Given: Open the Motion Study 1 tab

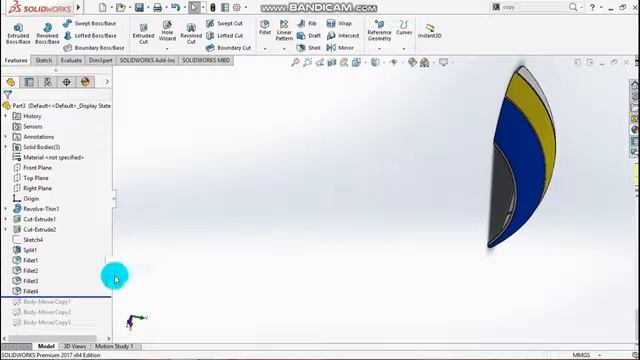Looking at the screenshot, I should pyautogui.click(x=114, y=347).
